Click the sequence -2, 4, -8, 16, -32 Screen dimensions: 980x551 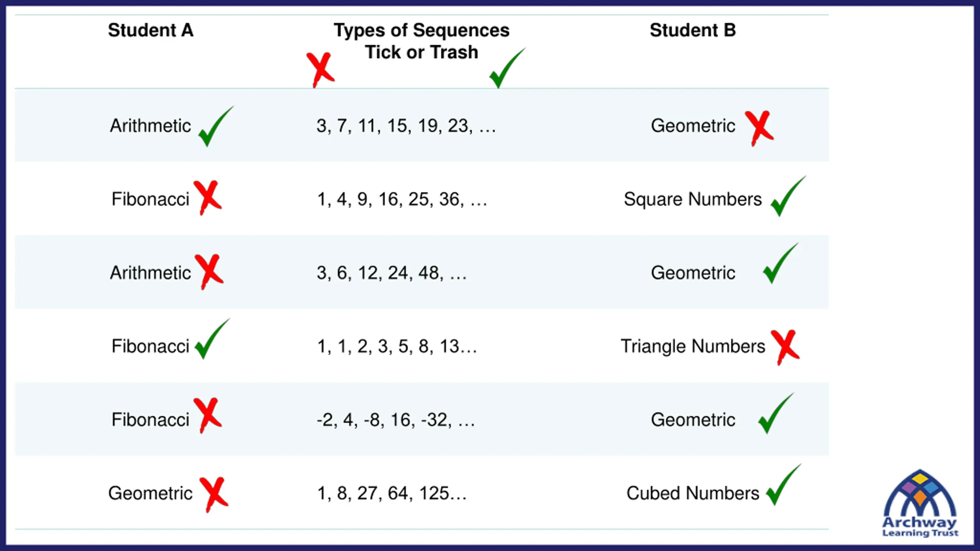pos(395,420)
